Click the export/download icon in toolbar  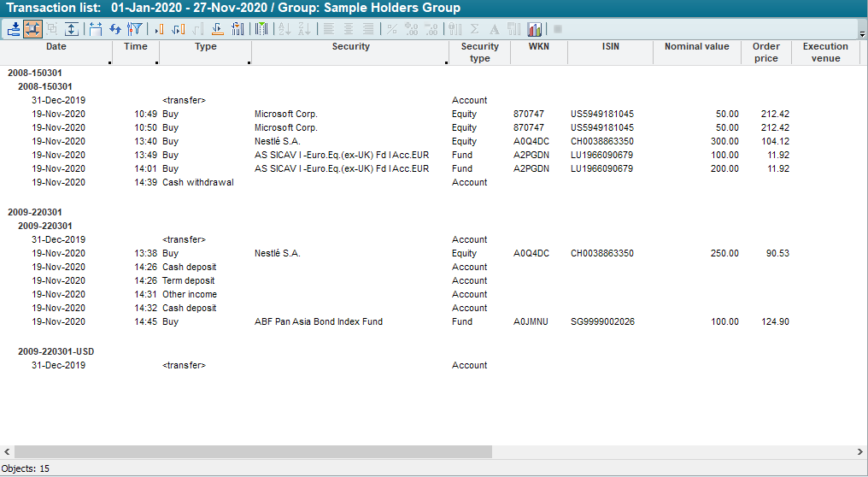click(13, 29)
